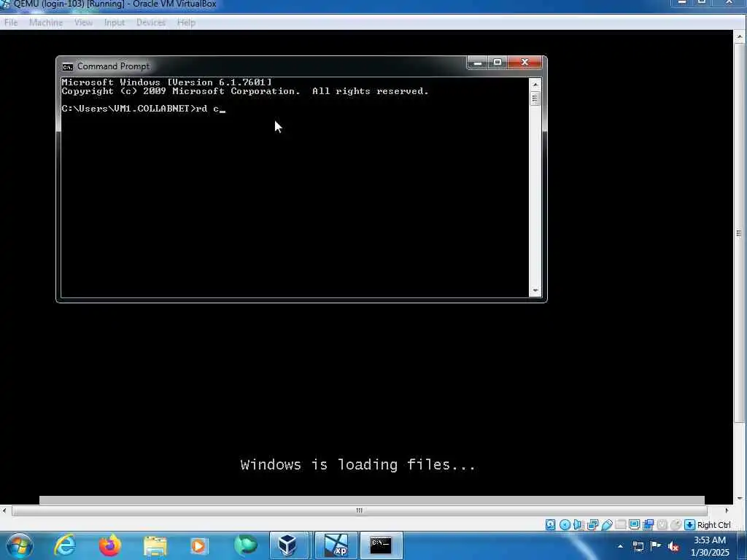Screen dimensions: 747x560
Task: Click the horizontal scrollbar left arrow
Action: (4, 510)
